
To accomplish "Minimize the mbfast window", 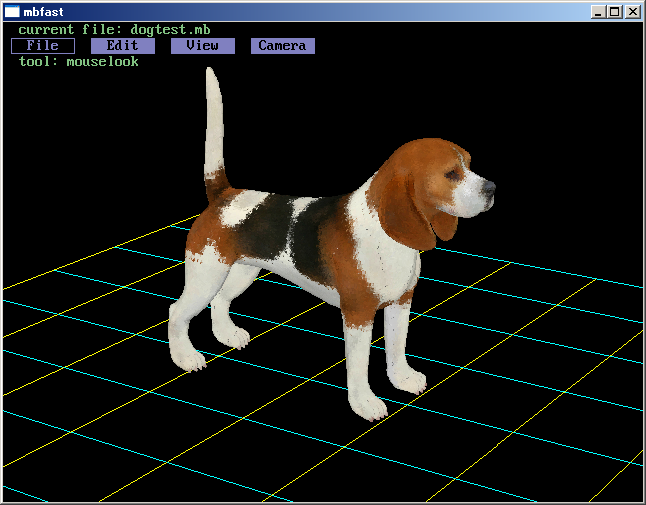I will coord(598,12).
